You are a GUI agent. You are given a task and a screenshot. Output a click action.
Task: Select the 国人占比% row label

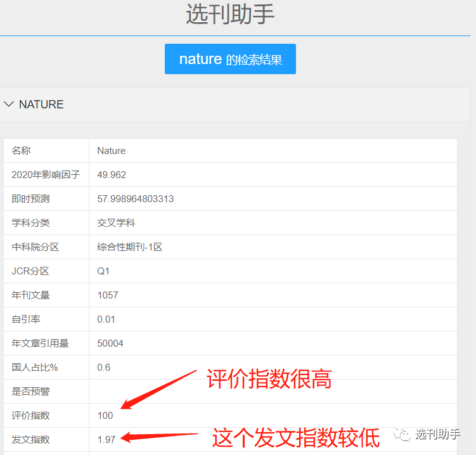(x=35, y=368)
